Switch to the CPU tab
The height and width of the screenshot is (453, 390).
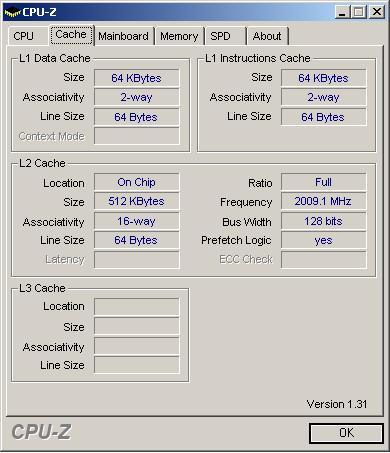coord(28,36)
